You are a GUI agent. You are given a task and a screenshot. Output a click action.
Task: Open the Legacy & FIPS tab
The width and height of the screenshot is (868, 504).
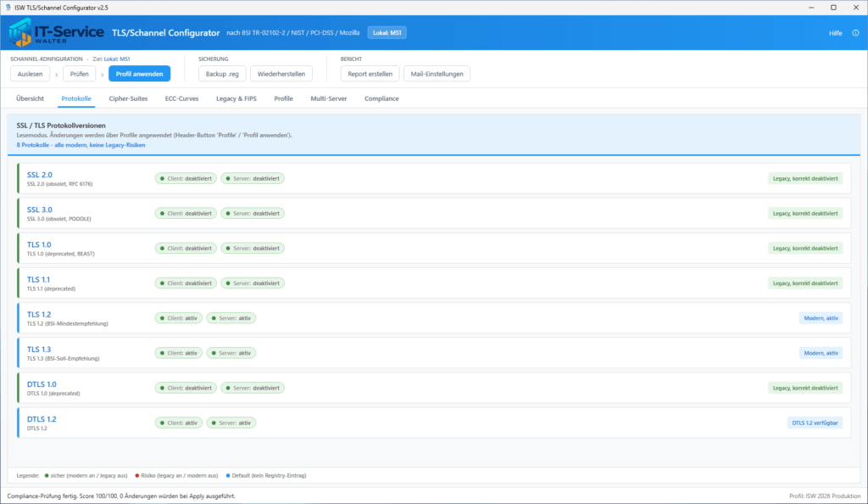(x=236, y=98)
